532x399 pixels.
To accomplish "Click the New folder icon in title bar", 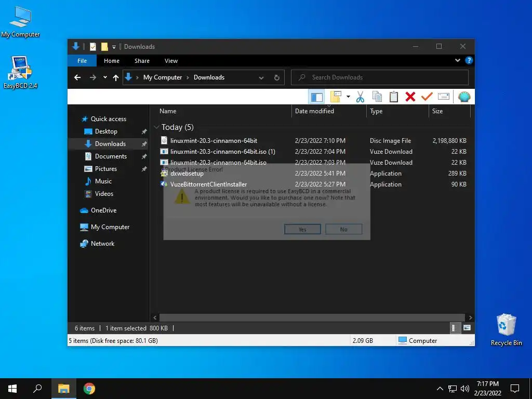I will point(104,46).
